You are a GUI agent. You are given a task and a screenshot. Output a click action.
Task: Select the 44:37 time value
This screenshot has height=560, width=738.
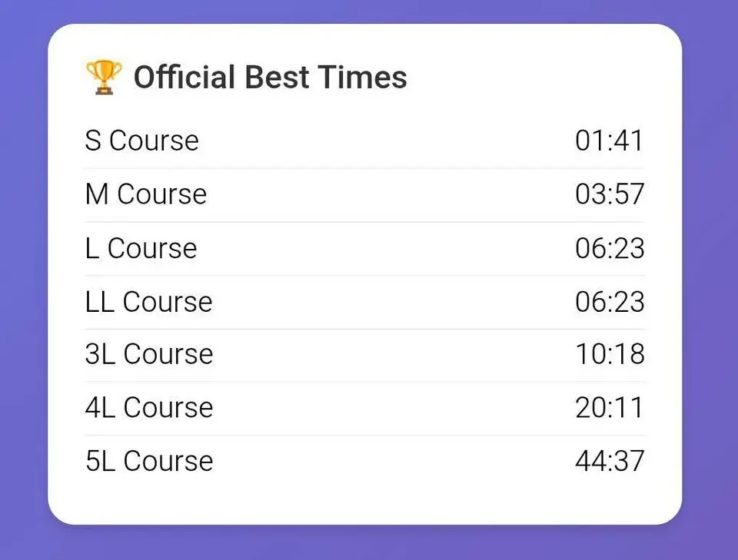point(609,461)
